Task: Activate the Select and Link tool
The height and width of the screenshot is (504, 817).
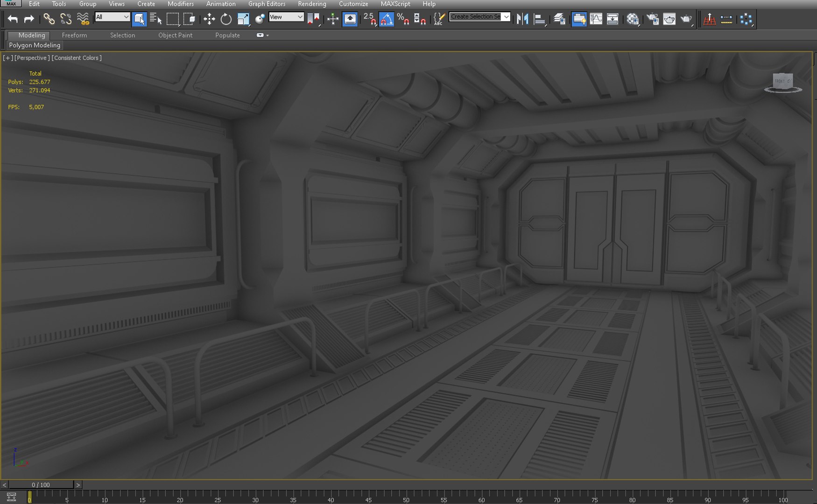Action: [49, 19]
